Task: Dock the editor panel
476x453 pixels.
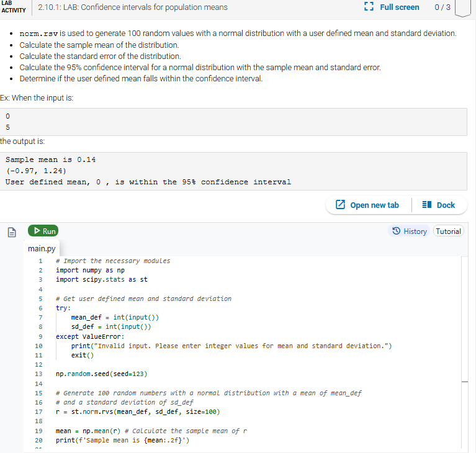Action: 438,205
